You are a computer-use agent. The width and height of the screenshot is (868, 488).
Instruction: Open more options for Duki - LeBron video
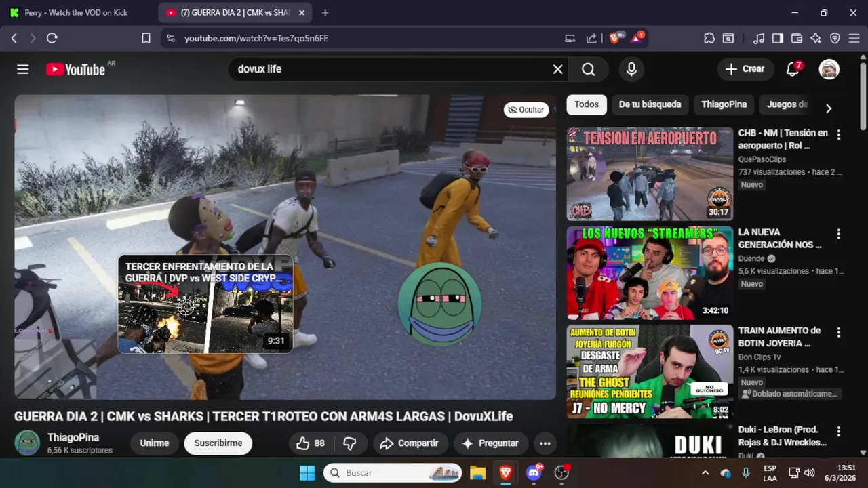838,431
